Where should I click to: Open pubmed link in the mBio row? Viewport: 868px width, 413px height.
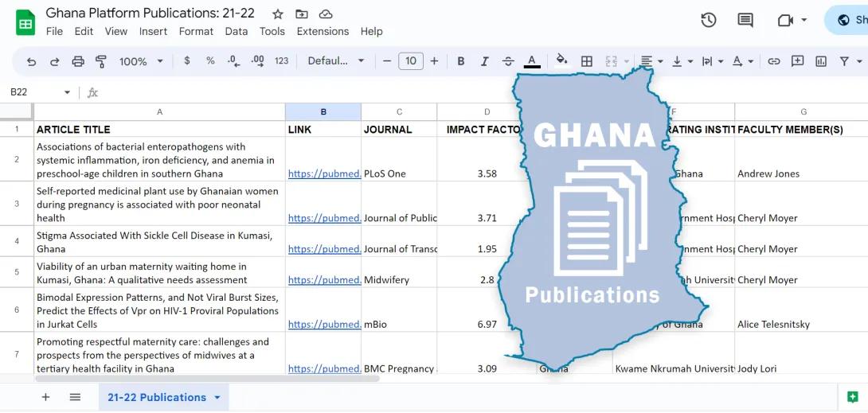[x=324, y=324]
